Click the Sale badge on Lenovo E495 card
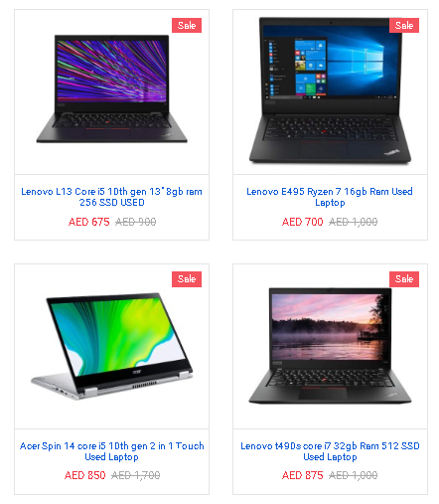Image resolution: width=439 pixels, height=504 pixels. point(404,26)
